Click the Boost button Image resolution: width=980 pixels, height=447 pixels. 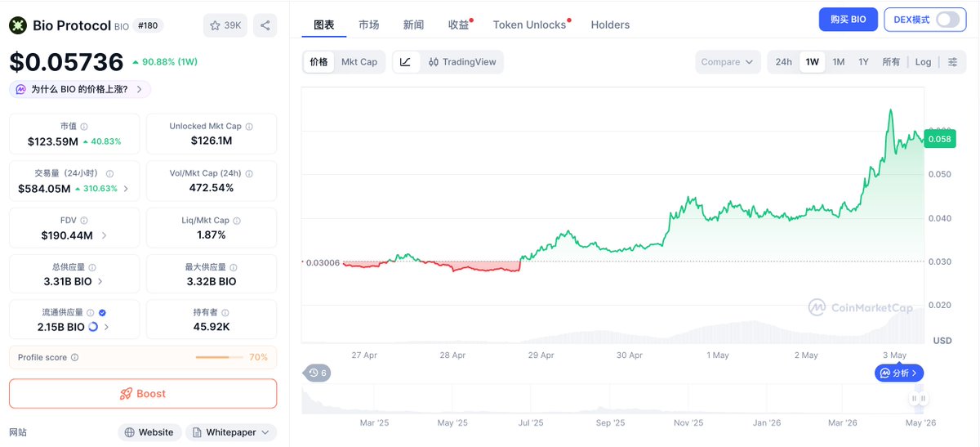coord(143,394)
